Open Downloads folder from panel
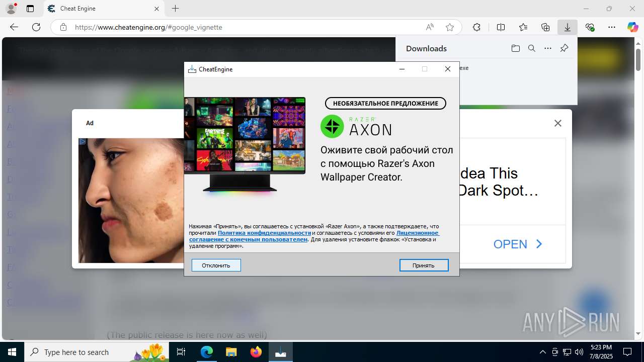 pyautogui.click(x=516, y=48)
